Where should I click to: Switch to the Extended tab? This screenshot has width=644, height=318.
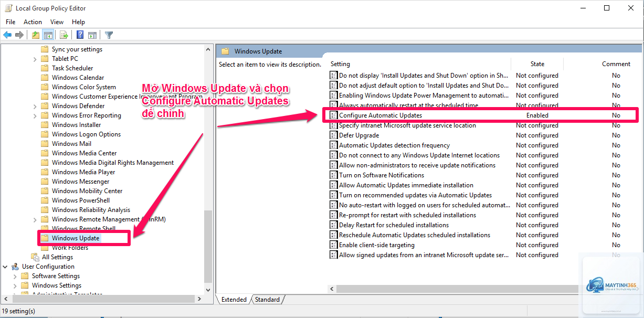pyautogui.click(x=234, y=300)
